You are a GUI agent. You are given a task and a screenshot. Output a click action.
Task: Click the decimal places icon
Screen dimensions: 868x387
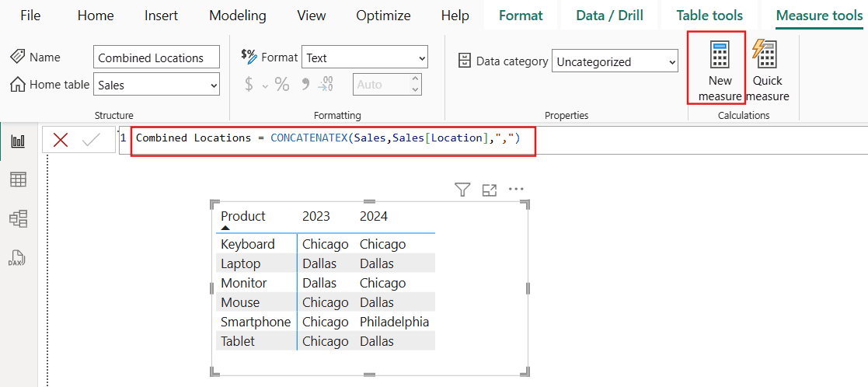[326, 85]
